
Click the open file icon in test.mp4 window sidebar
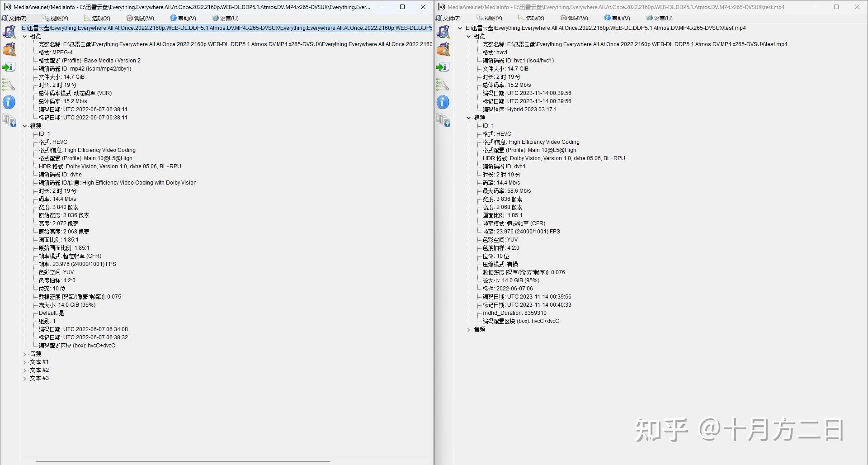click(443, 32)
